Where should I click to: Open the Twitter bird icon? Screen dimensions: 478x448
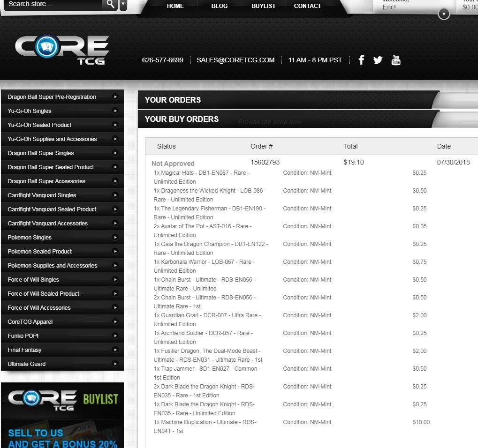pos(378,60)
